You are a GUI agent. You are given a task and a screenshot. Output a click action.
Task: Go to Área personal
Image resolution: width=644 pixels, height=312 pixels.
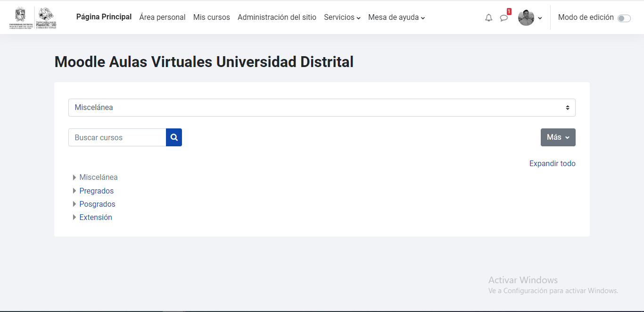point(162,17)
